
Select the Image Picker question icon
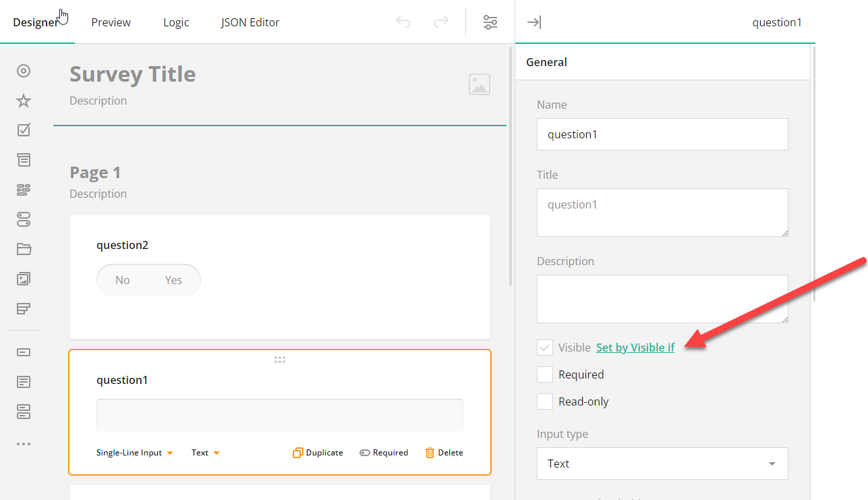pyautogui.click(x=23, y=279)
